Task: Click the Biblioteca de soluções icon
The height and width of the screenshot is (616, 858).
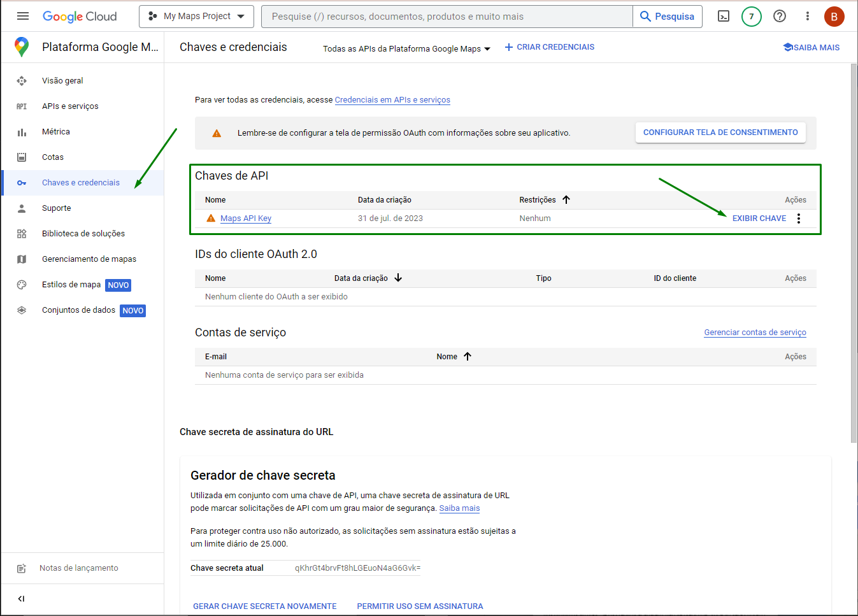Action: point(22,234)
